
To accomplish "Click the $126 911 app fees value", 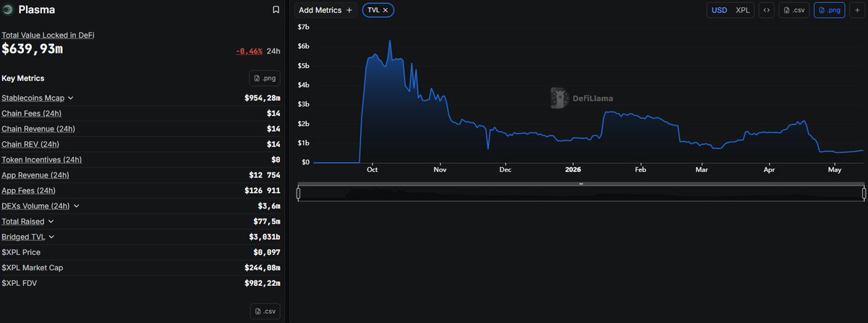I will [263, 190].
